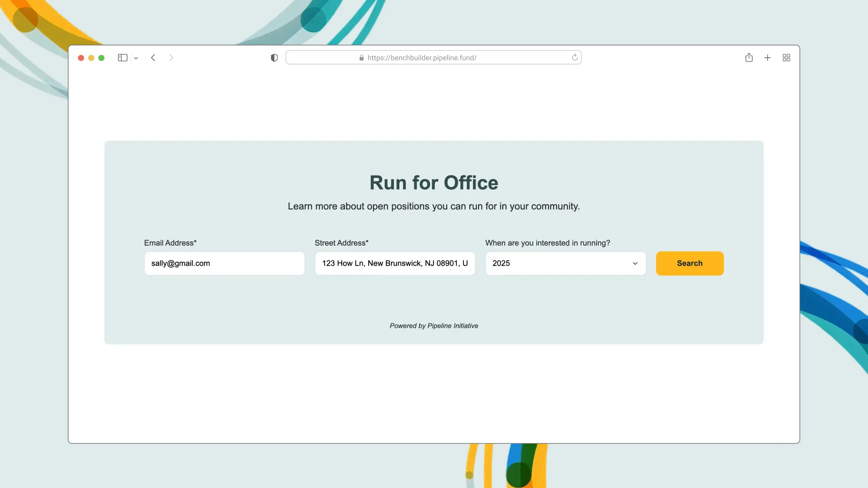Click the forward navigation arrow
Viewport: 868px width, 488px height.
[x=171, y=58]
